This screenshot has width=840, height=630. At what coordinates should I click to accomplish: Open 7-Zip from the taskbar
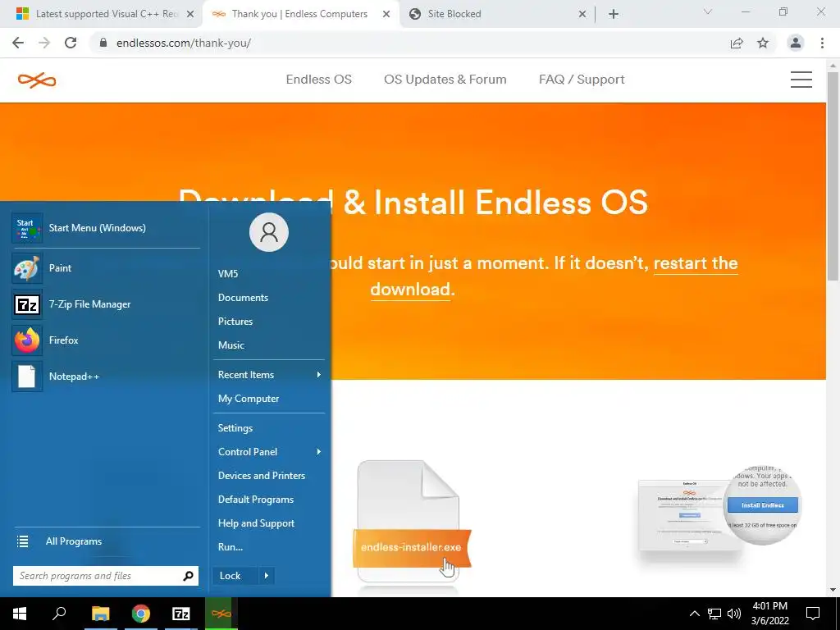click(x=181, y=614)
